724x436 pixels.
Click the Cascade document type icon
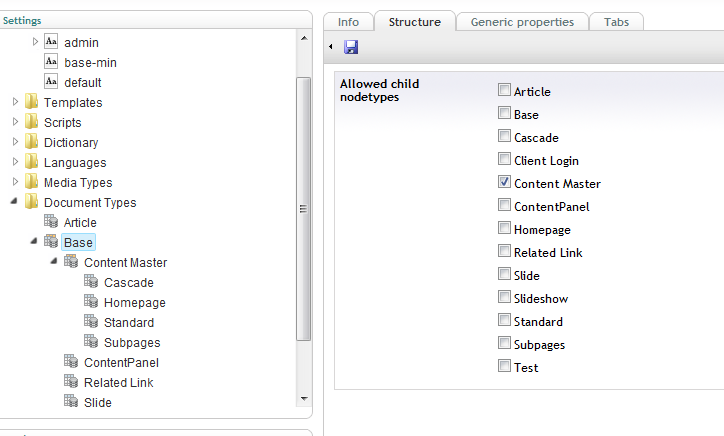pos(91,281)
